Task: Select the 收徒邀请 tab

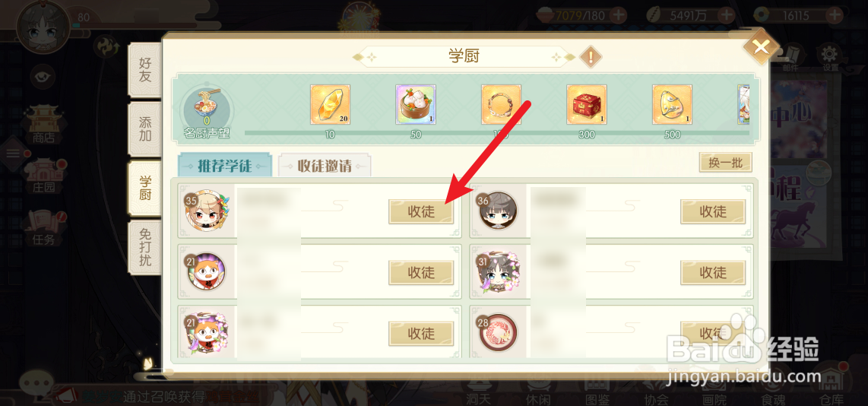Action: (x=325, y=166)
